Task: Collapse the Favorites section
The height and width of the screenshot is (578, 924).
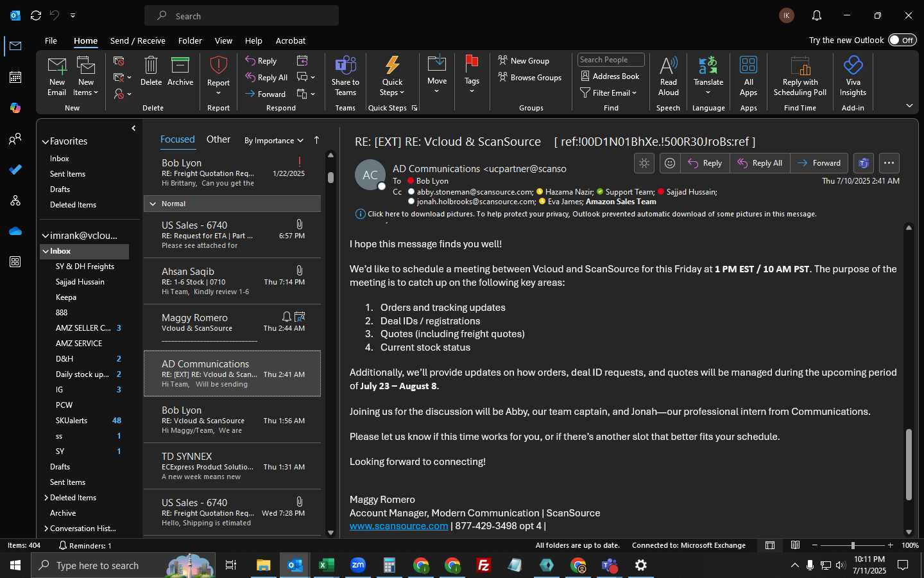Action: coord(46,142)
